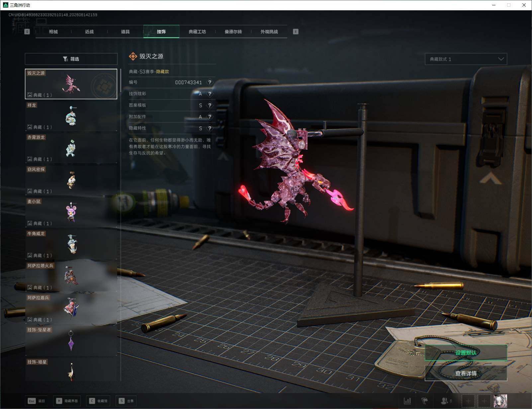Open the 外观挑战 tab

coord(269,32)
